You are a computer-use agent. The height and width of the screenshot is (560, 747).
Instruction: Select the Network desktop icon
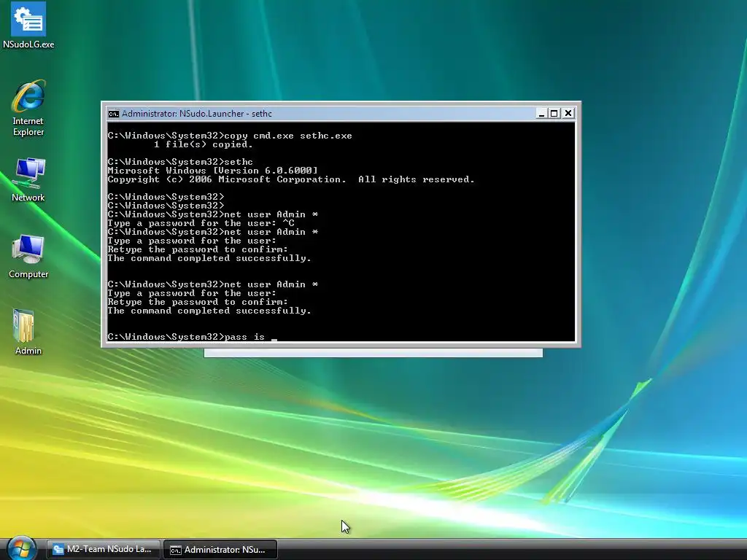pos(28,179)
